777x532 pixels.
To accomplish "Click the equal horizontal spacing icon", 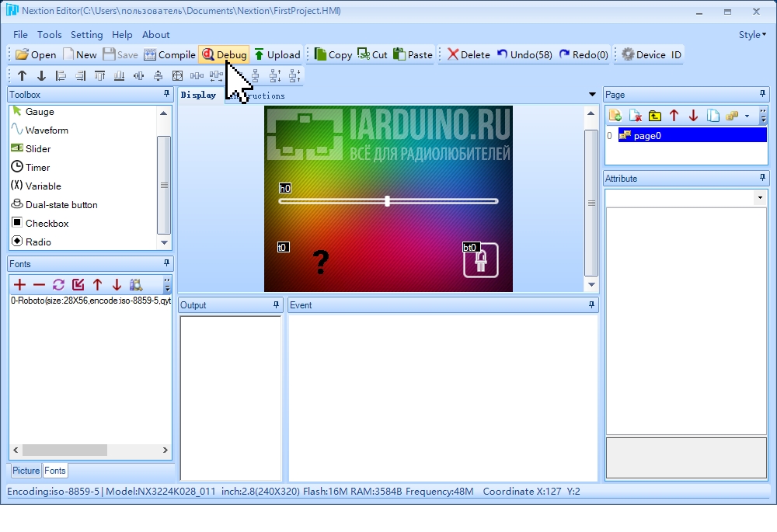I will click(x=197, y=76).
